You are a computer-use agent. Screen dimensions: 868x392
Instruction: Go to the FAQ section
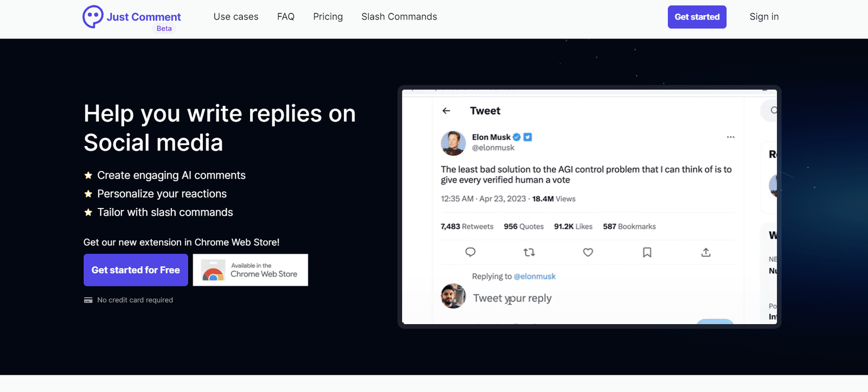coord(285,17)
